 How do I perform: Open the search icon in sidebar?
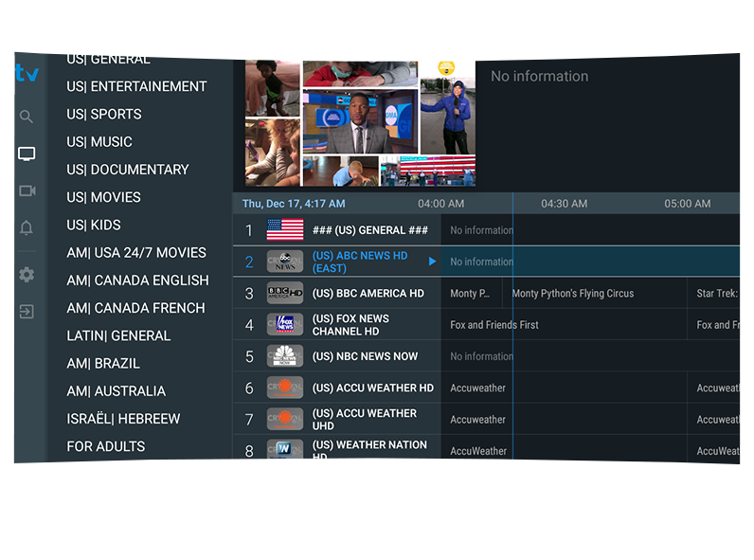[27, 117]
